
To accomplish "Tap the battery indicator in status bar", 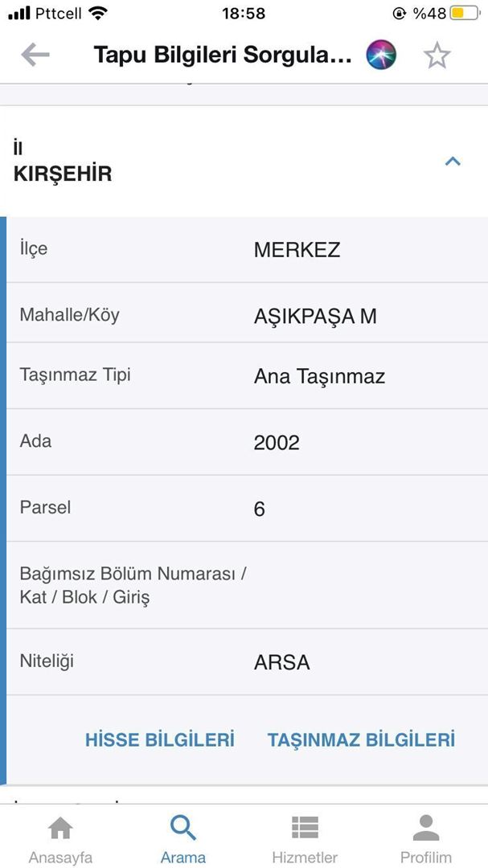I will [x=464, y=14].
